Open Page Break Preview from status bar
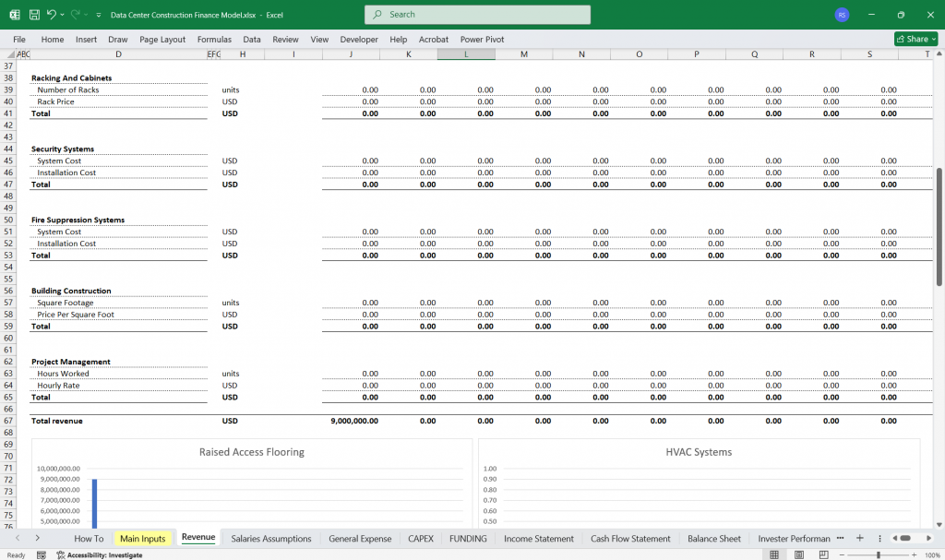Viewport: 945px width, 560px height. 823,554
